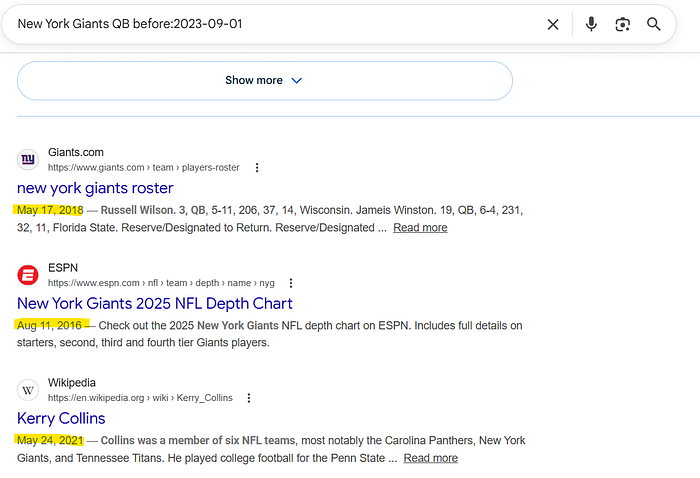Click the Giants.com site name
Viewport: 700px width, 478px height.
point(76,153)
